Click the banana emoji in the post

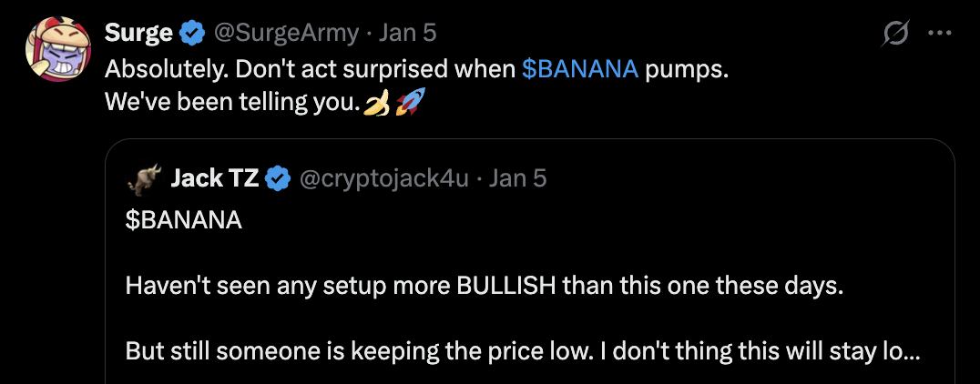377,105
